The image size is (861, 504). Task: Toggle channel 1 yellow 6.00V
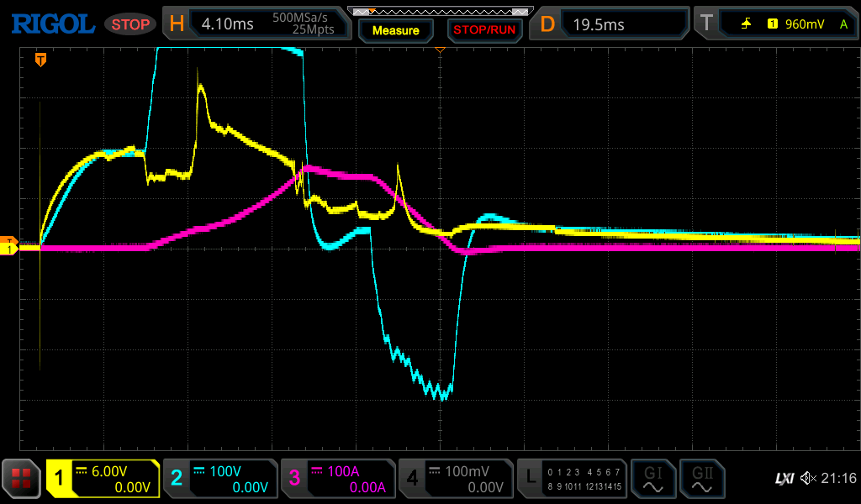pos(103,479)
